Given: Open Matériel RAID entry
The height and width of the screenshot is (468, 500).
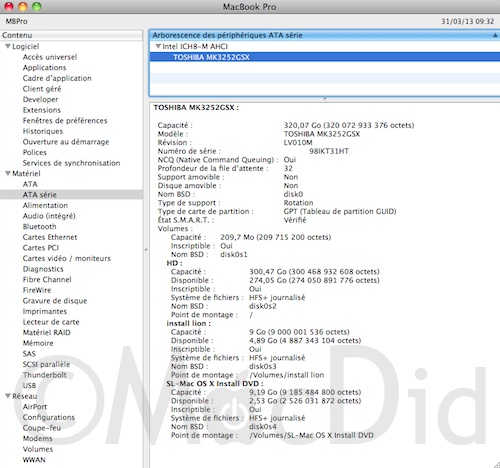Looking at the screenshot, I should [47, 333].
